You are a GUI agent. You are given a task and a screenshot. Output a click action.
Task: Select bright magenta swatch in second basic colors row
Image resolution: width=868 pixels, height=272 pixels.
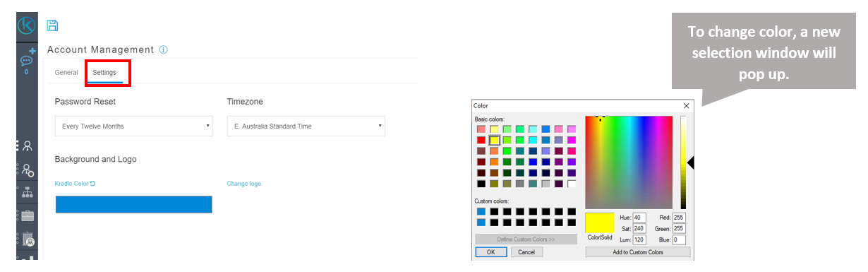pyautogui.click(x=572, y=140)
